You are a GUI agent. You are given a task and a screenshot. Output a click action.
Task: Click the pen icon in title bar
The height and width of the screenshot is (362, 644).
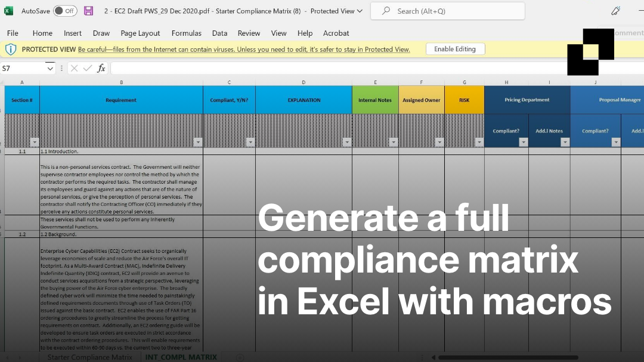click(x=616, y=11)
